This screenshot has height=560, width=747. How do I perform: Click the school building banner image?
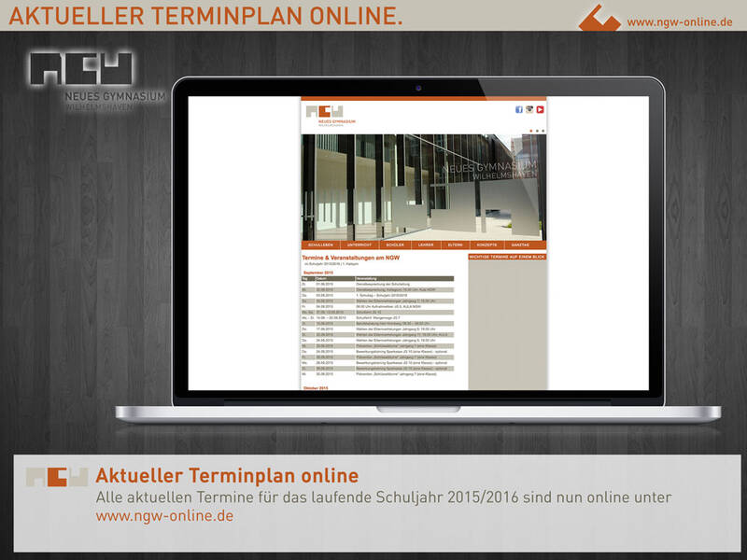[423, 187]
